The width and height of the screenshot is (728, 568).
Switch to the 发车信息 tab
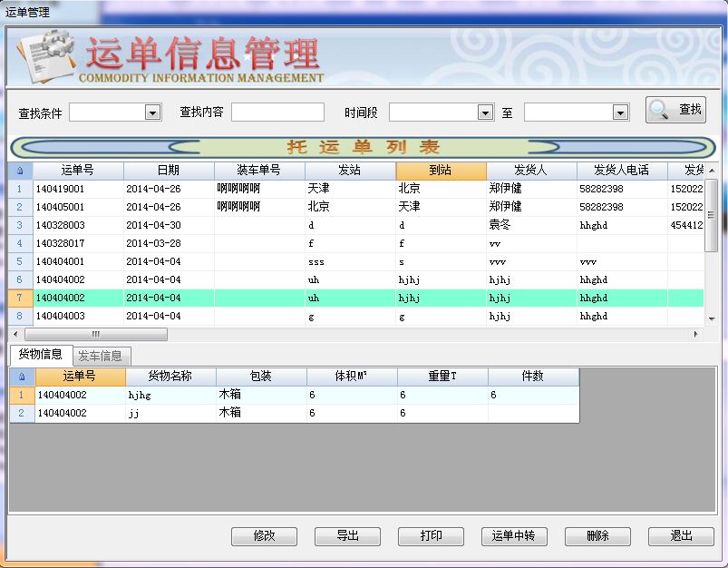[x=101, y=356]
